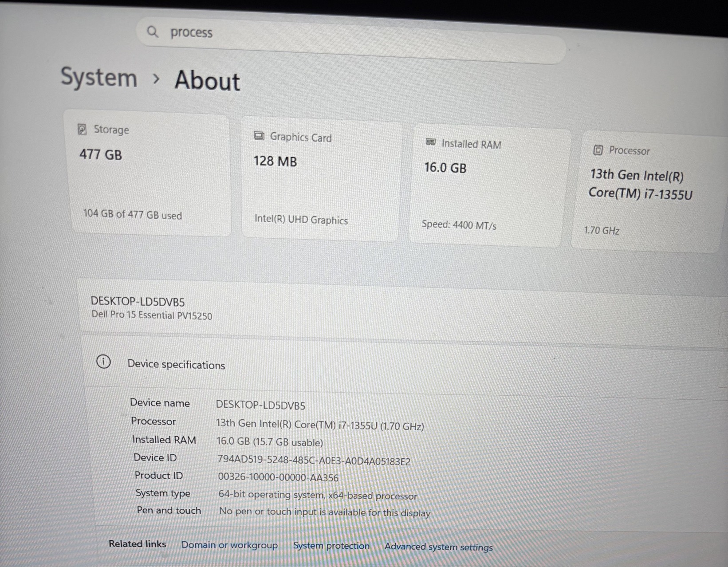Viewport: 728px width, 567px height.
Task: Click the Storage drive icon
Action: click(82, 129)
